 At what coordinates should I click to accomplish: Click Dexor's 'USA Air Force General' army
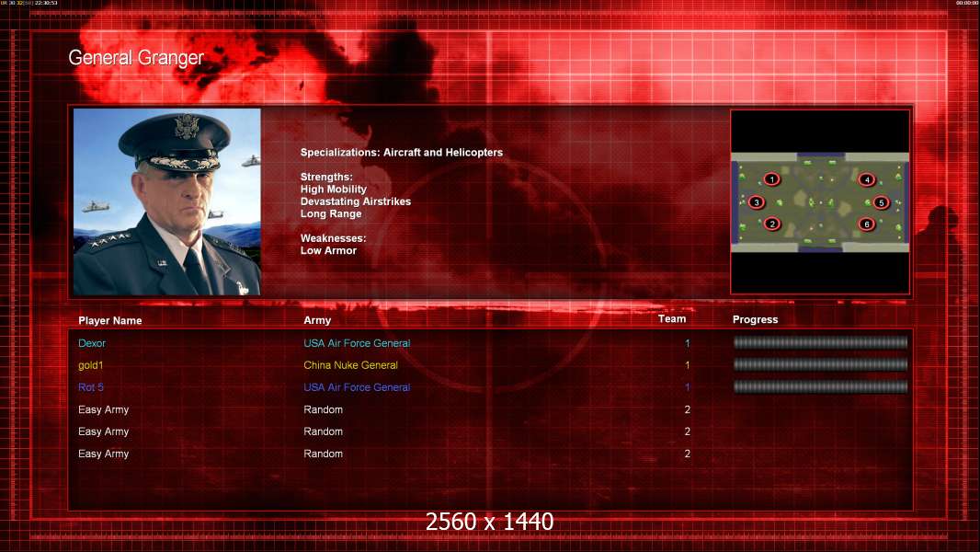point(357,343)
